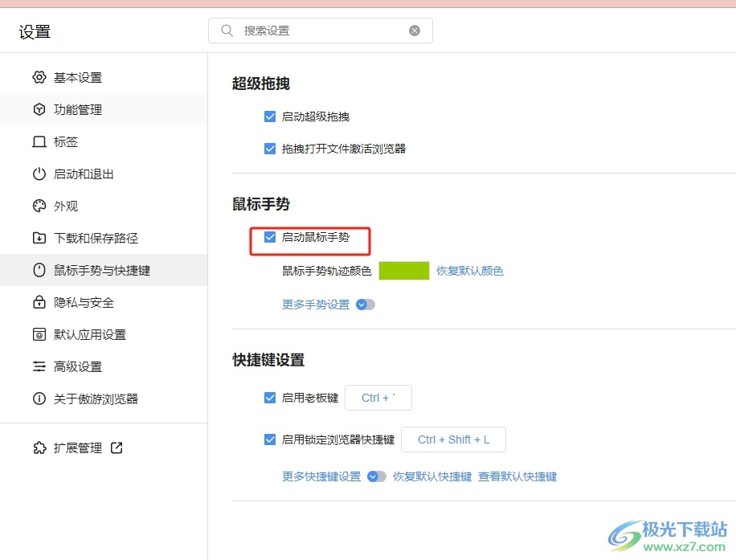The image size is (736, 560).
Task: Focus the 搜索设置 input field
Action: (321, 31)
